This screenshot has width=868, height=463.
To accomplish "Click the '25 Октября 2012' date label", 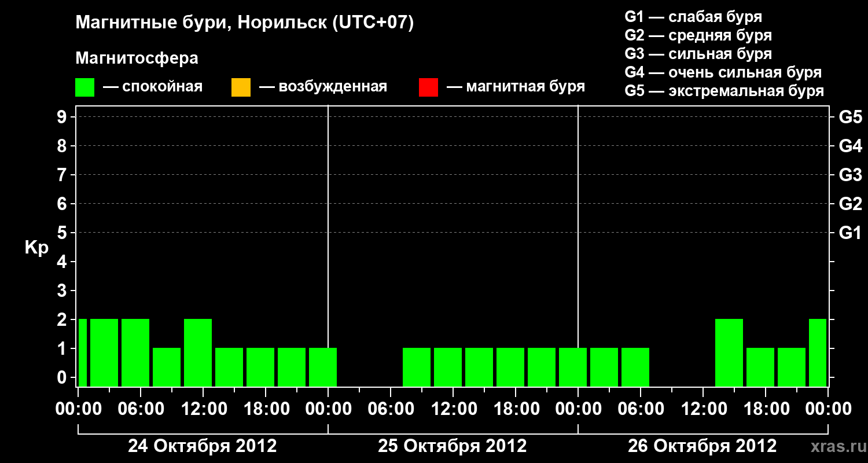I will (453, 446).
